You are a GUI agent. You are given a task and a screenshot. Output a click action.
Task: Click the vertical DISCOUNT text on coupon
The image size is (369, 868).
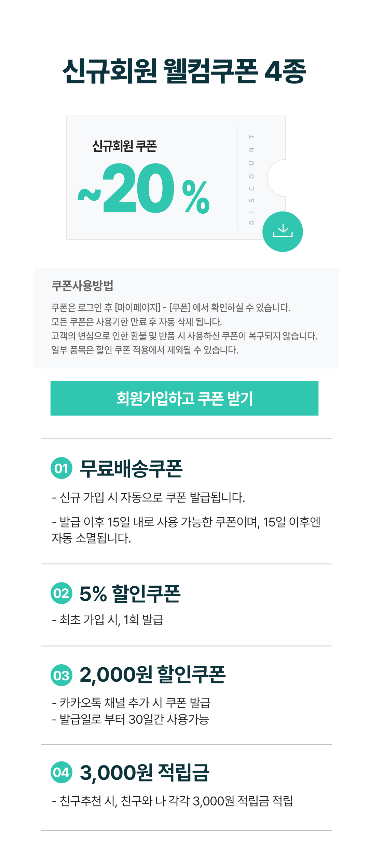(x=252, y=179)
